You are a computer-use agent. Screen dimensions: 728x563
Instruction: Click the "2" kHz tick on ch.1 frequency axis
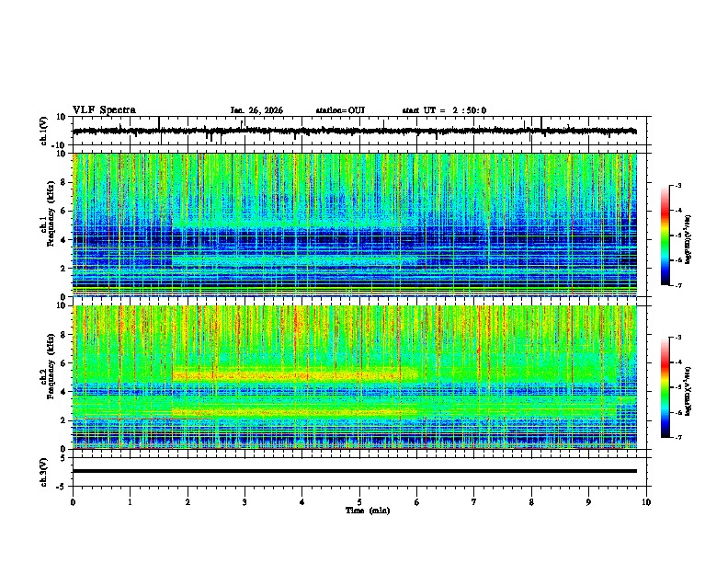[x=64, y=268]
